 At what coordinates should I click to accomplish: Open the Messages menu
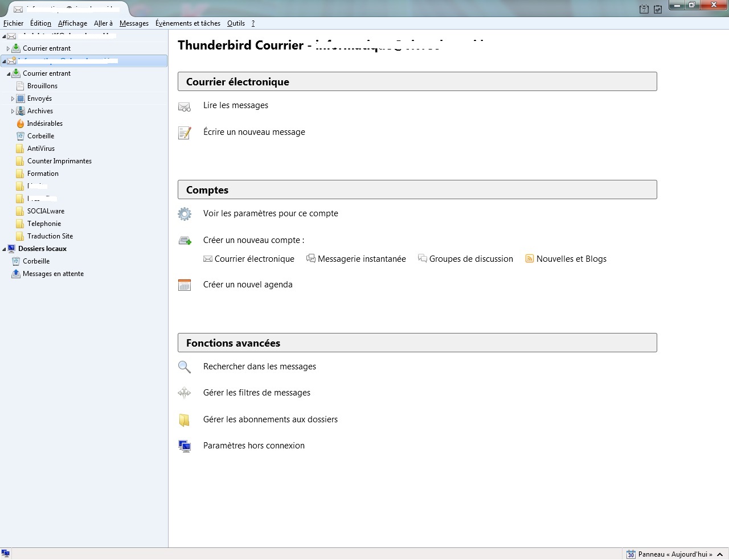[x=134, y=23]
